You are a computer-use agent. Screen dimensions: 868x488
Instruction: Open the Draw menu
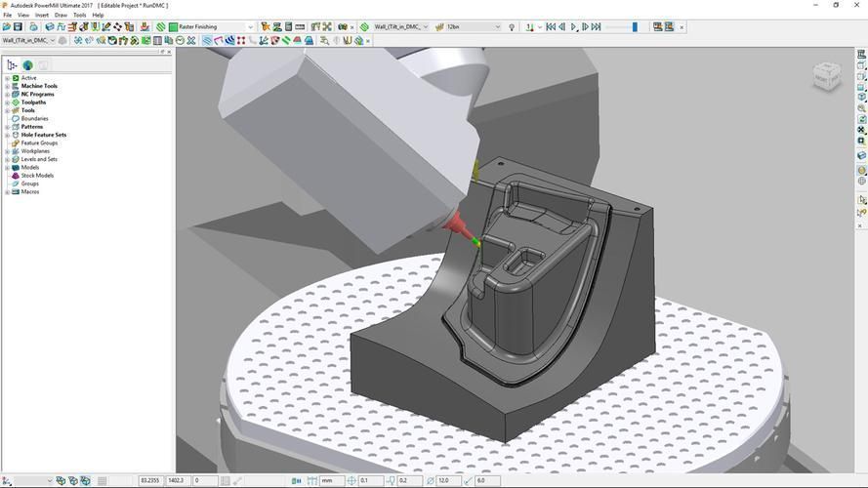coord(61,15)
